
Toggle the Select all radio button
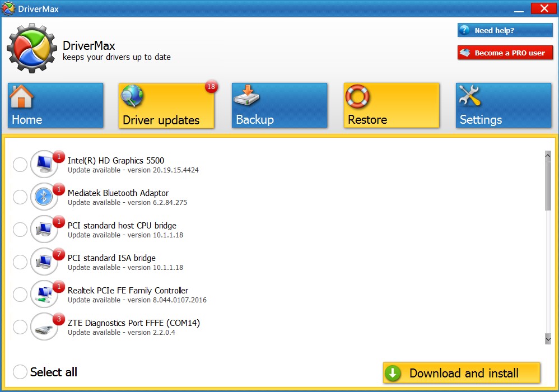[20, 372]
